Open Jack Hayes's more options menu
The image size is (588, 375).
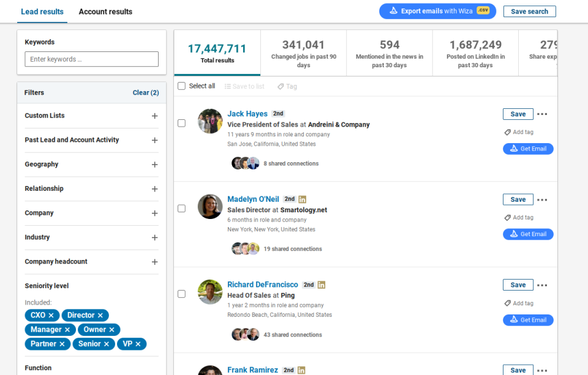click(x=542, y=114)
